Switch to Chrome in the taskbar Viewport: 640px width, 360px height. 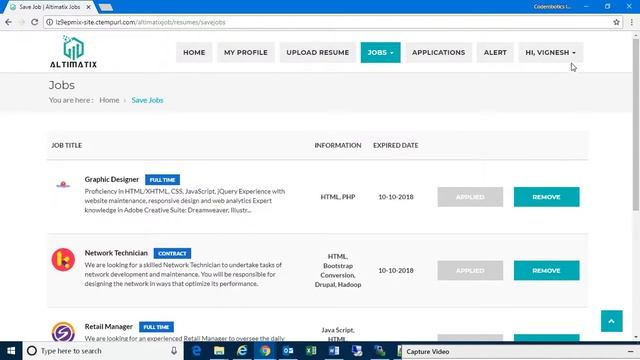click(265, 351)
